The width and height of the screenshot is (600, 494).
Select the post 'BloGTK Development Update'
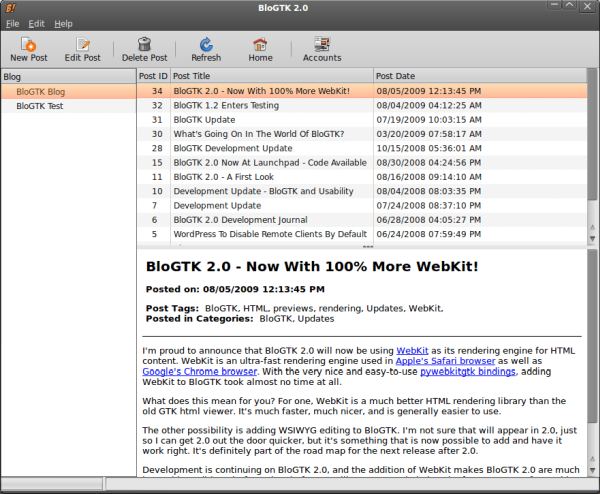click(x=362, y=148)
